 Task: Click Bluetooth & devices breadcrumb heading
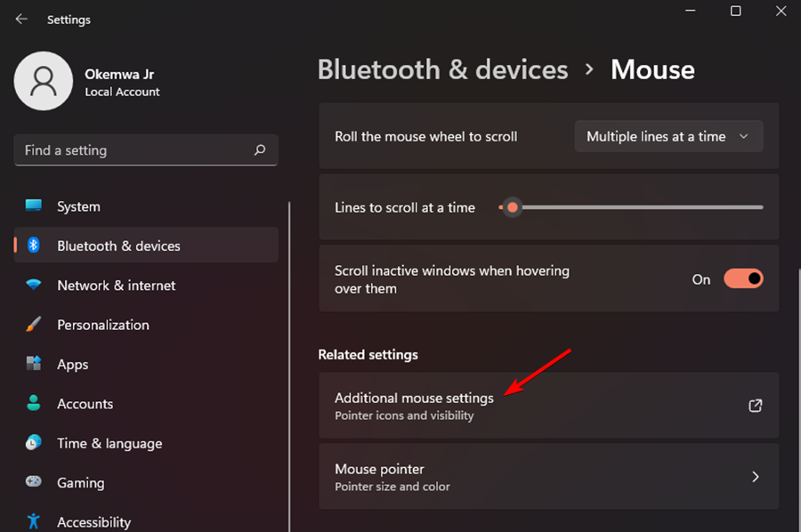442,70
